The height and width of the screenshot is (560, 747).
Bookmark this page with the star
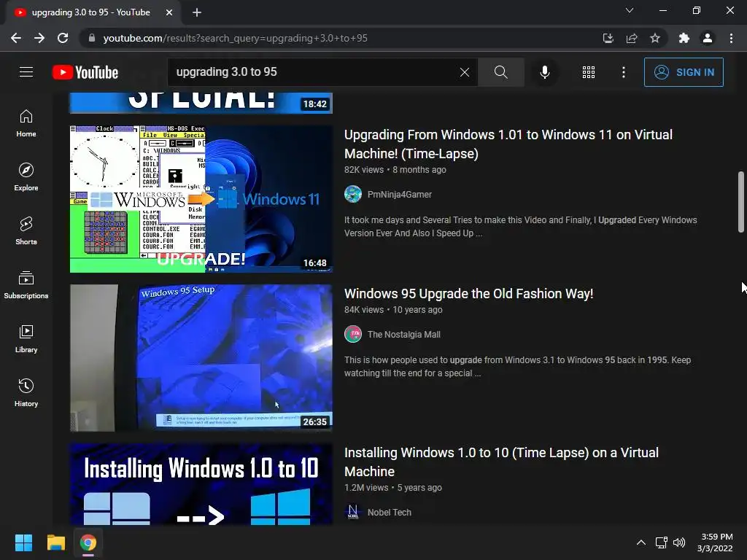pyautogui.click(x=655, y=38)
